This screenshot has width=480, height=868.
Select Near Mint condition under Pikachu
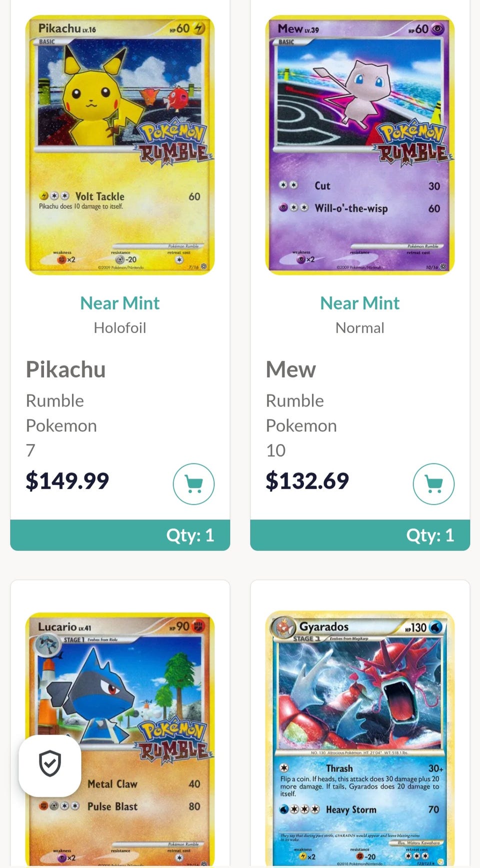tap(120, 303)
